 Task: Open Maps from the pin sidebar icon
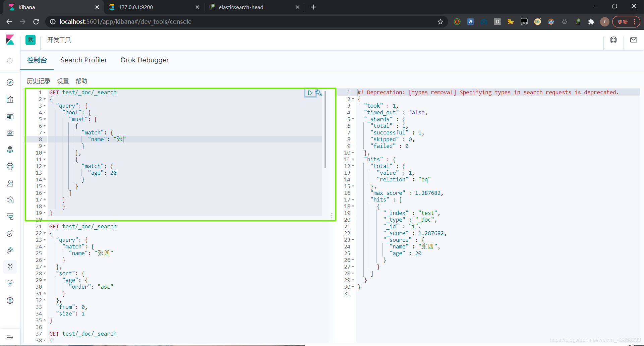click(x=10, y=150)
